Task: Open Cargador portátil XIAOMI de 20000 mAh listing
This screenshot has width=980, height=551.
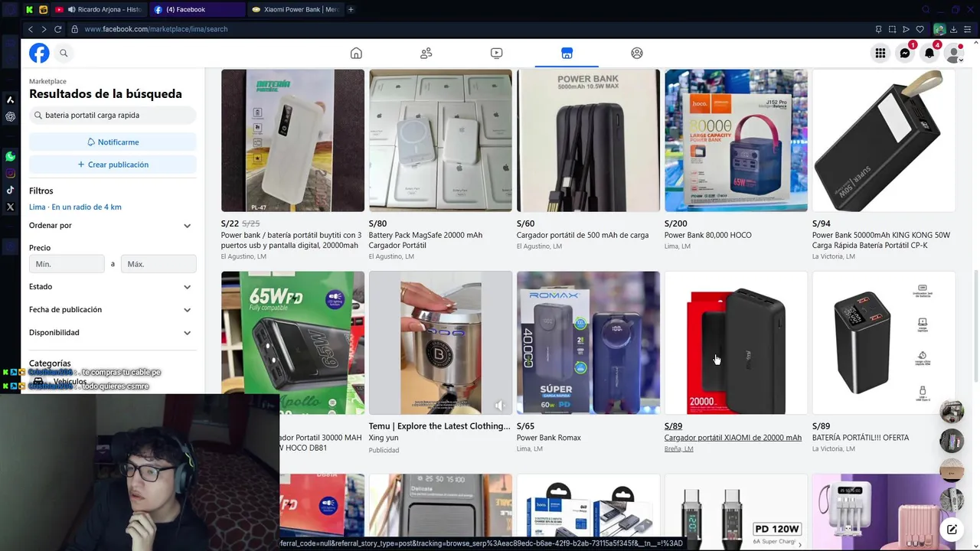Action: tap(733, 438)
